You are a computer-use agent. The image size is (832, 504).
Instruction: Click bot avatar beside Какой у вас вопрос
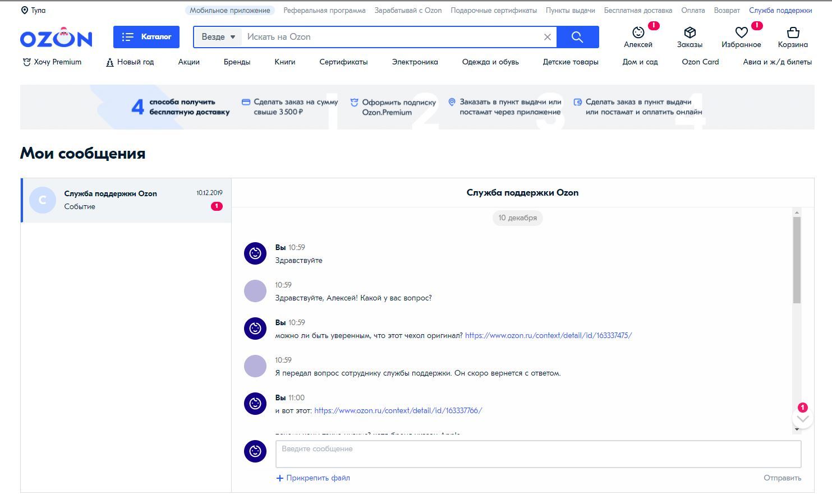(255, 291)
